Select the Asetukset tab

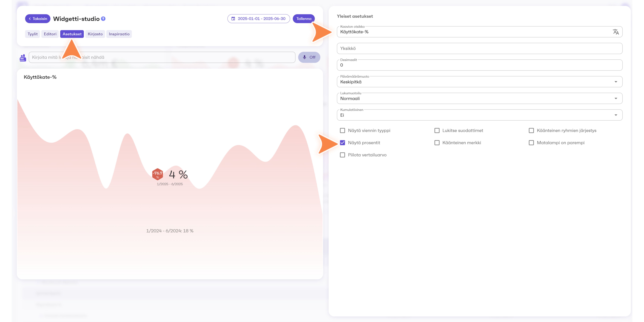pyautogui.click(x=72, y=34)
